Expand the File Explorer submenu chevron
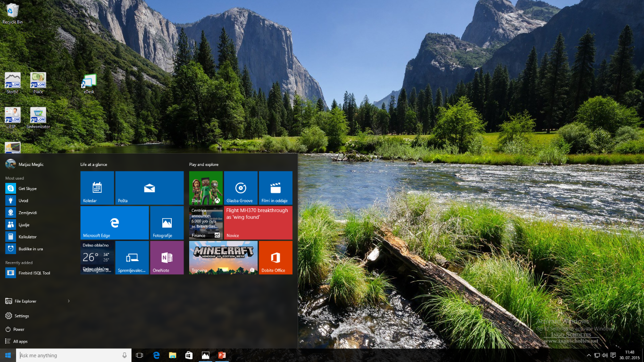This screenshot has width=644, height=362. pos(69,301)
